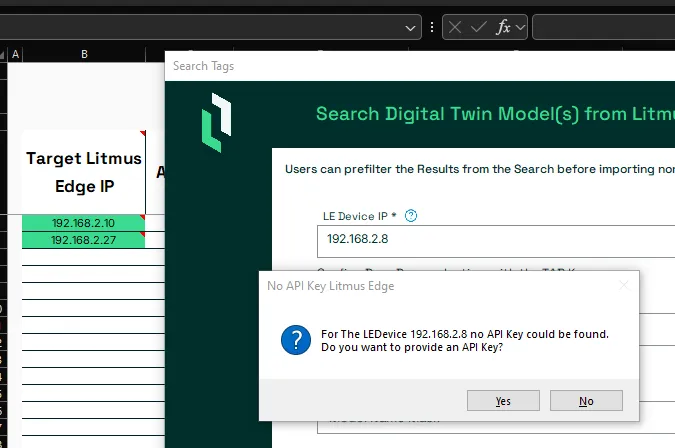Click the formula bar Cancel X icon
The image size is (675, 448).
[x=455, y=28]
